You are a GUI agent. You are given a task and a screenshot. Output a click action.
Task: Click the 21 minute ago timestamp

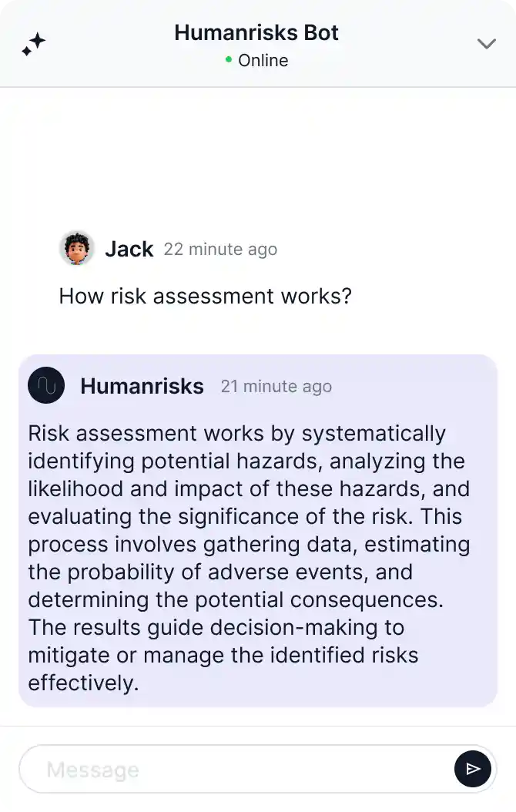coord(276,386)
